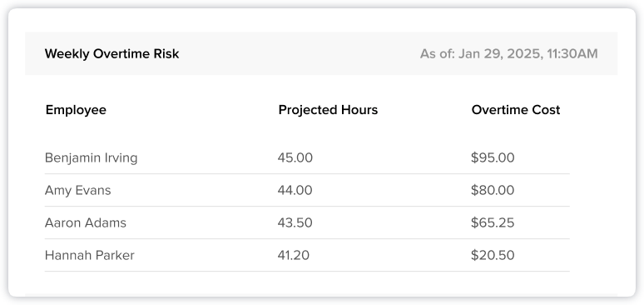Image resolution: width=644 pixels, height=305 pixels.
Task: Select Hannah Parker's 41.20 projected hours
Action: [x=293, y=255]
